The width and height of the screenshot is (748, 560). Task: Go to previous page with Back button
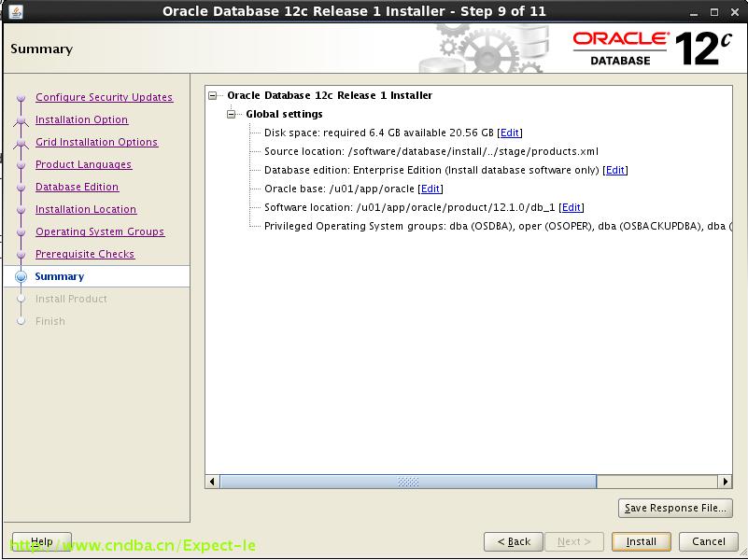(514, 541)
